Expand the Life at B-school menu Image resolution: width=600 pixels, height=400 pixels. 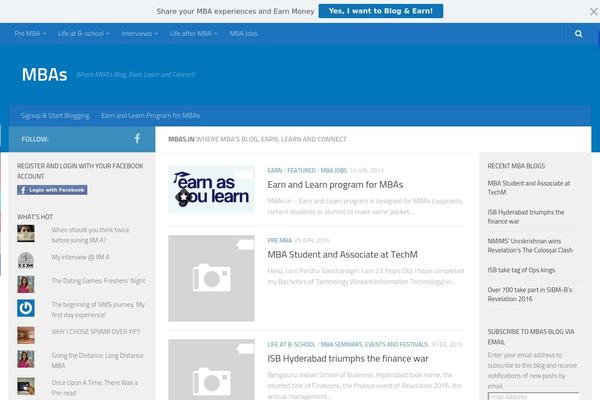coord(83,34)
